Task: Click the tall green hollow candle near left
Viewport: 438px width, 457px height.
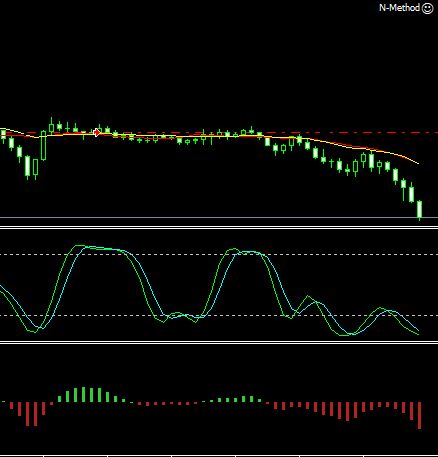Action: [x=43, y=145]
